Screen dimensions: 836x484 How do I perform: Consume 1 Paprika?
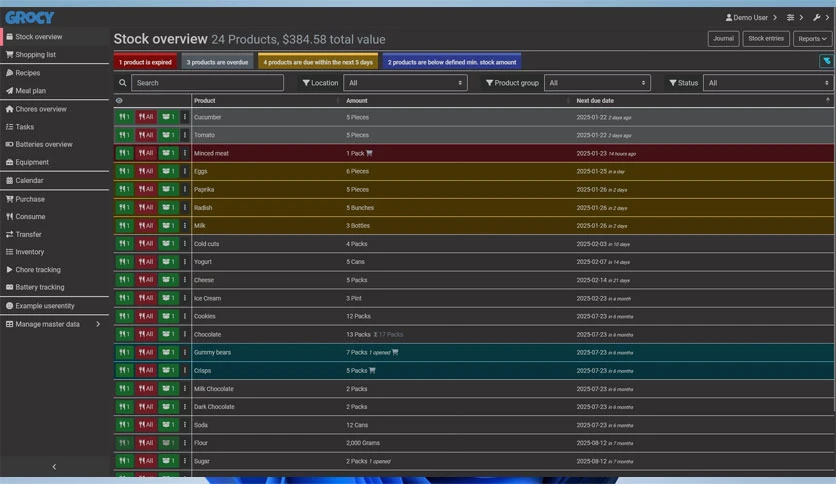(124, 189)
